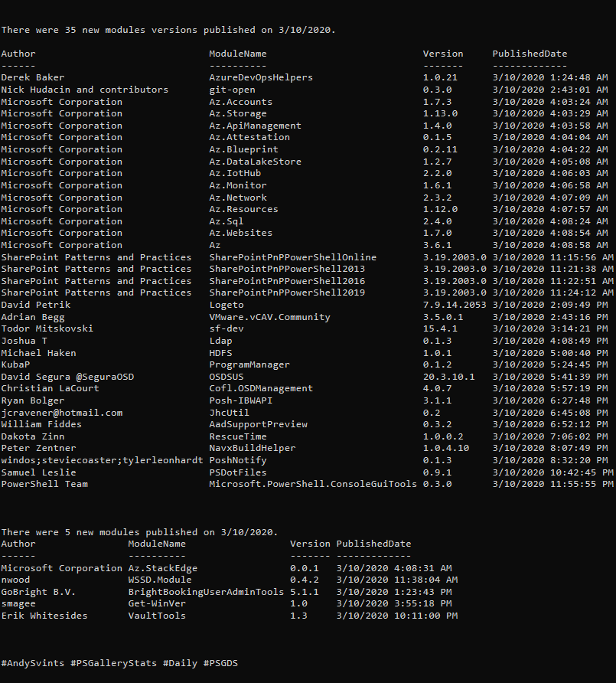This screenshot has width=616, height=683.
Task: Click Az.Accounts in module list
Action: point(241,102)
